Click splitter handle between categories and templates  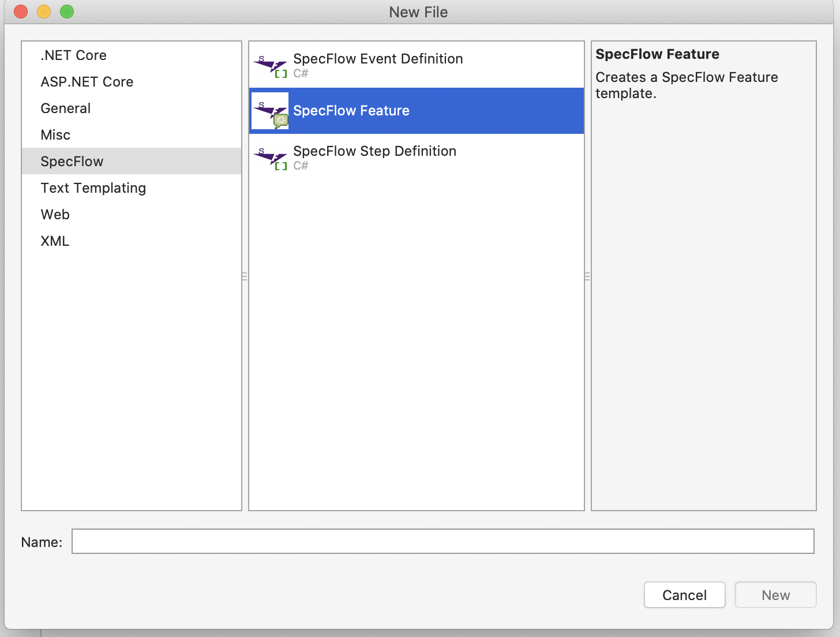click(x=245, y=276)
